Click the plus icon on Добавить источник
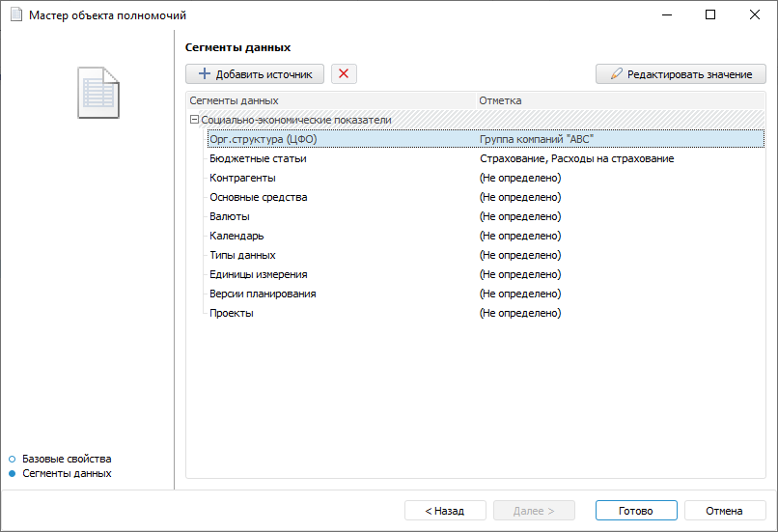 coord(204,73)
